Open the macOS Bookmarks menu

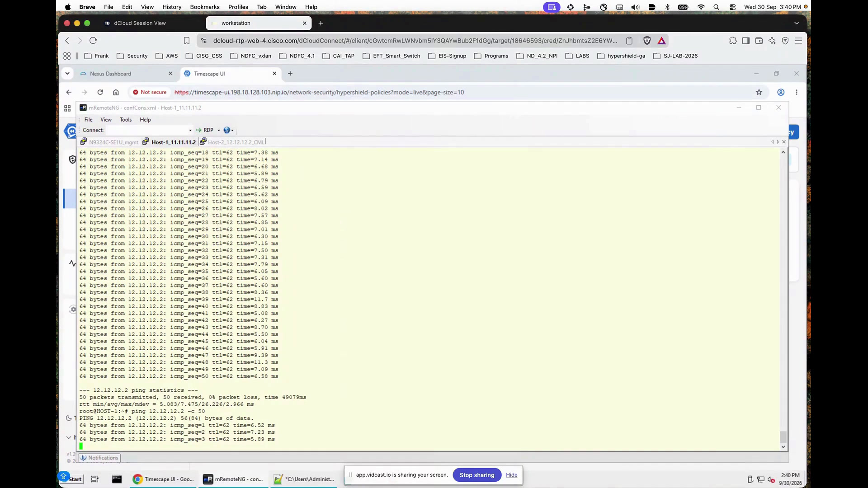[x=205, y=7]
